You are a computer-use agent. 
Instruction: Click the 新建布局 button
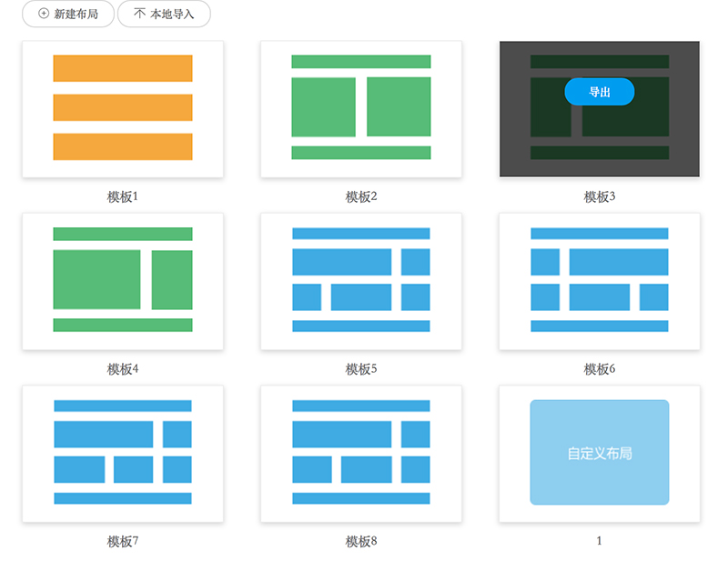68,14
